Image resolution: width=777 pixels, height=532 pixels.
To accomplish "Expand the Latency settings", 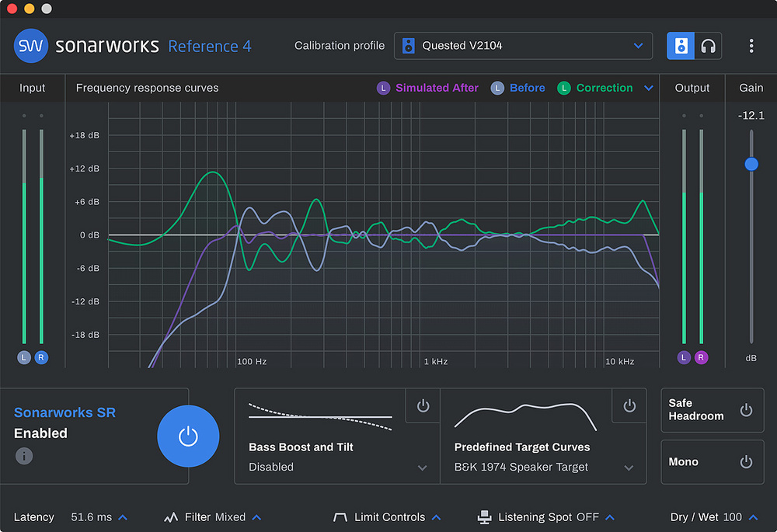I will (x=123, y=517).
